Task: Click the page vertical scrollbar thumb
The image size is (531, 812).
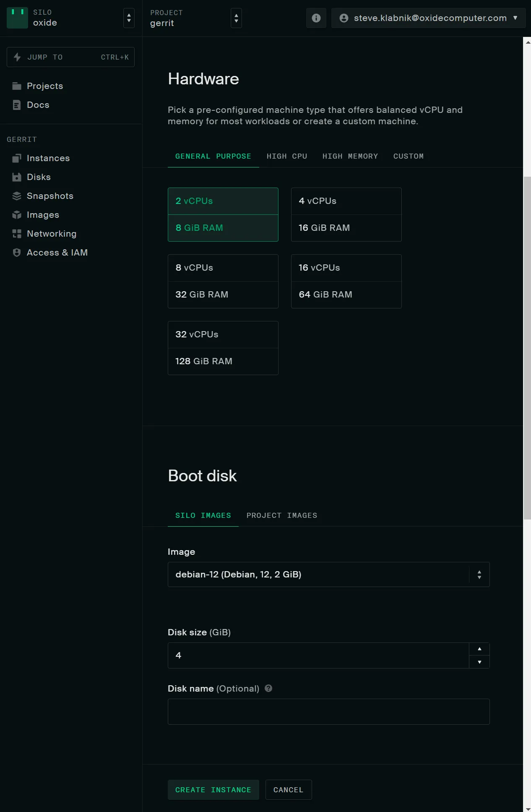Action: [527, 348]
